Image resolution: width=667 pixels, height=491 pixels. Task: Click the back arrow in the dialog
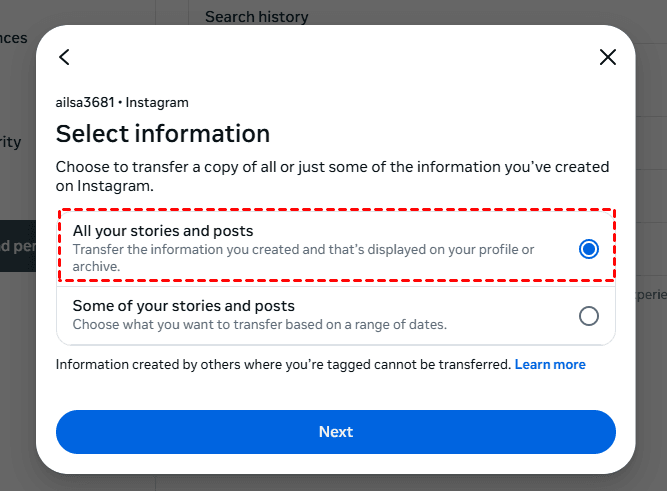coord(65,57)
